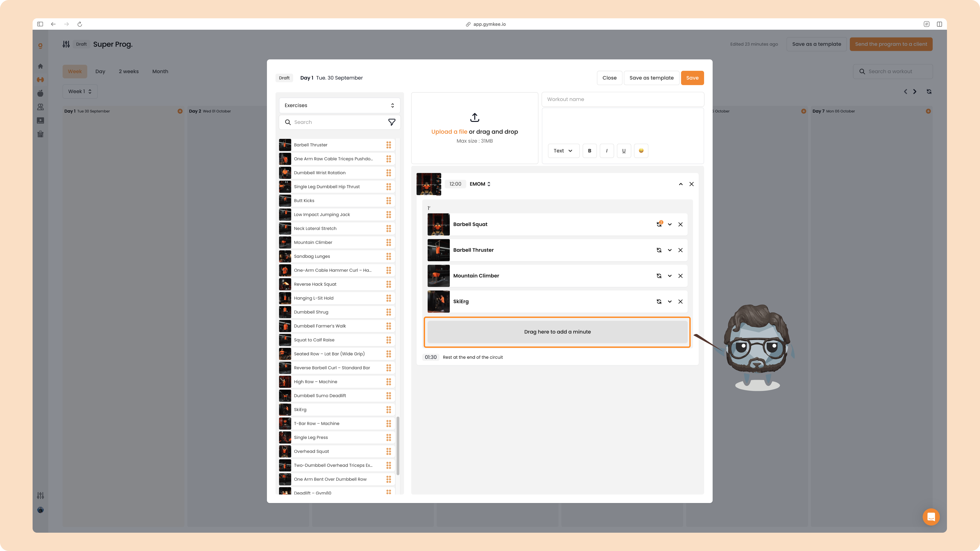Click the exercise list scrollbar
The width and height of the screenshot is (980, 551).
click(398, 446)
